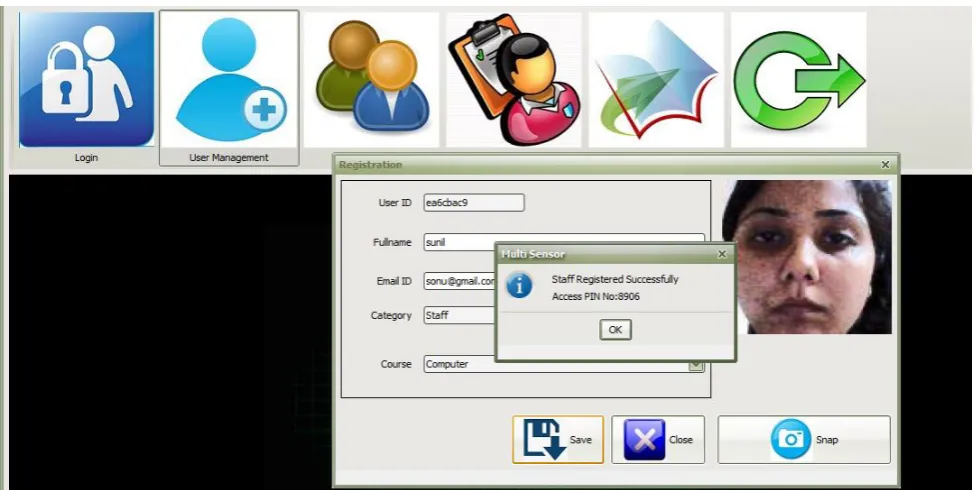
Task: Expand the Course dropdown arrow
Action: tap(696, 365)
